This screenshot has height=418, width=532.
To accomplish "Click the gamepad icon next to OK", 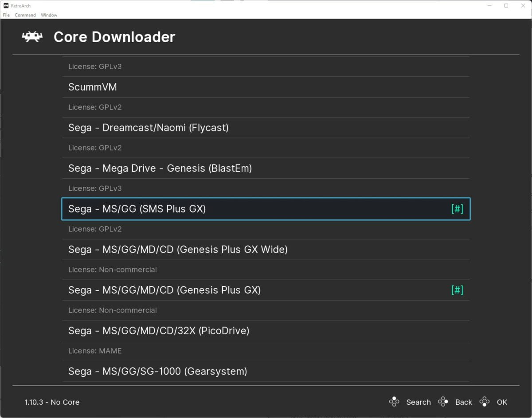I will [x=485, y=402].
